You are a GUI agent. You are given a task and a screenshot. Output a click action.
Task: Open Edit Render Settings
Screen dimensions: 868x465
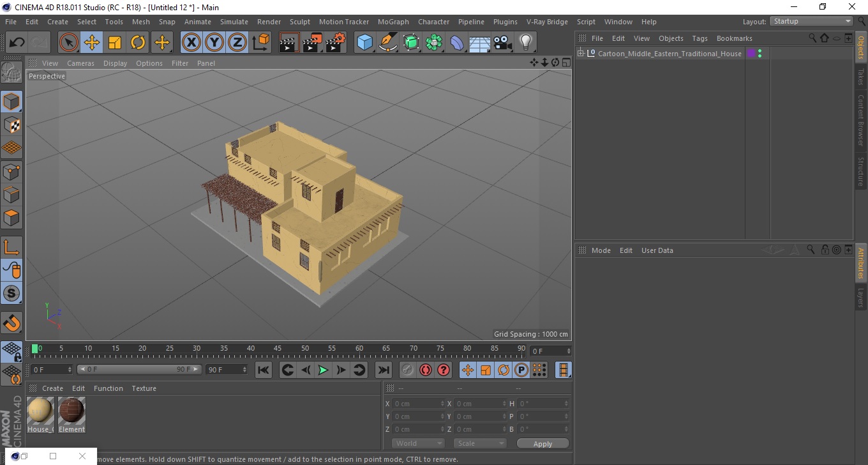coord(336,43)
